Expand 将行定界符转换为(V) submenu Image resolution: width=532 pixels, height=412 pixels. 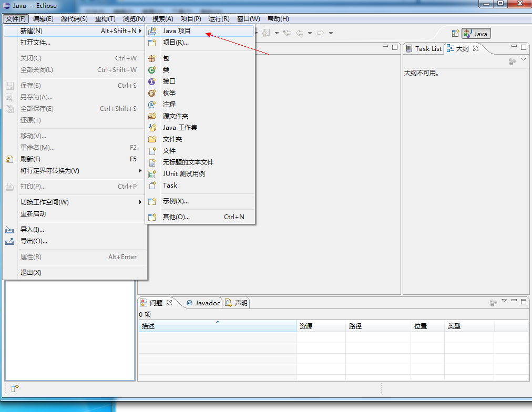(x=74, y=171)
